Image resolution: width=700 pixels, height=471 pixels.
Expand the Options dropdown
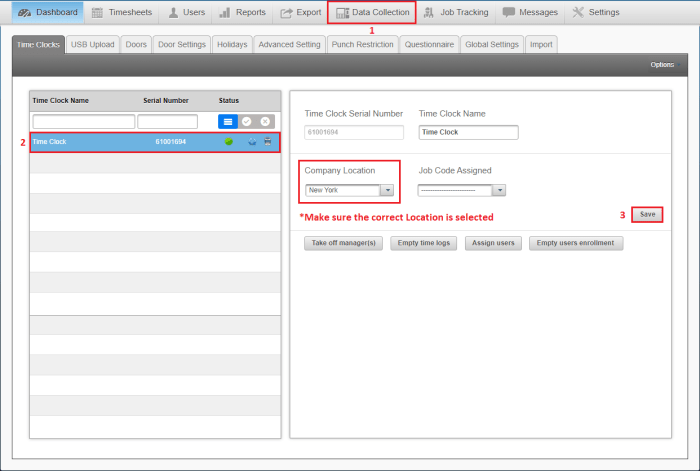coord(665,65)
